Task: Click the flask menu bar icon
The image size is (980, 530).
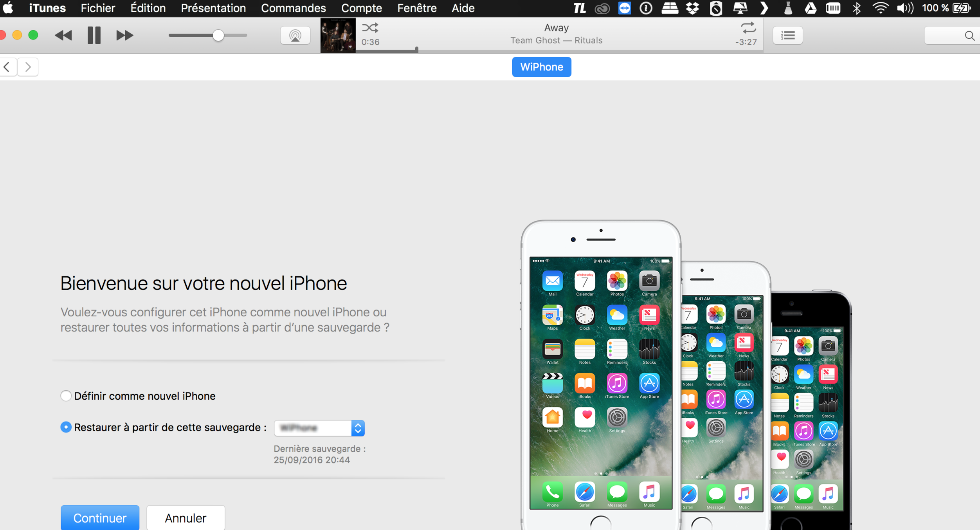Action: point(788,8)
